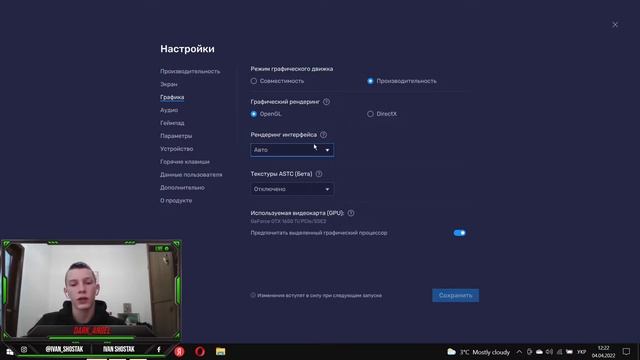Show hidden tray icons chevron
Viewport: 640px width, 360px height.
519,352
